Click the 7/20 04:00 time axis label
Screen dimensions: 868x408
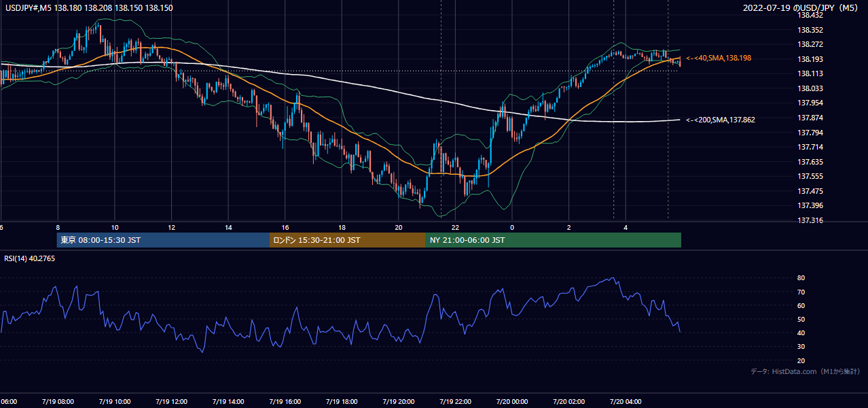tap(626, 402)
